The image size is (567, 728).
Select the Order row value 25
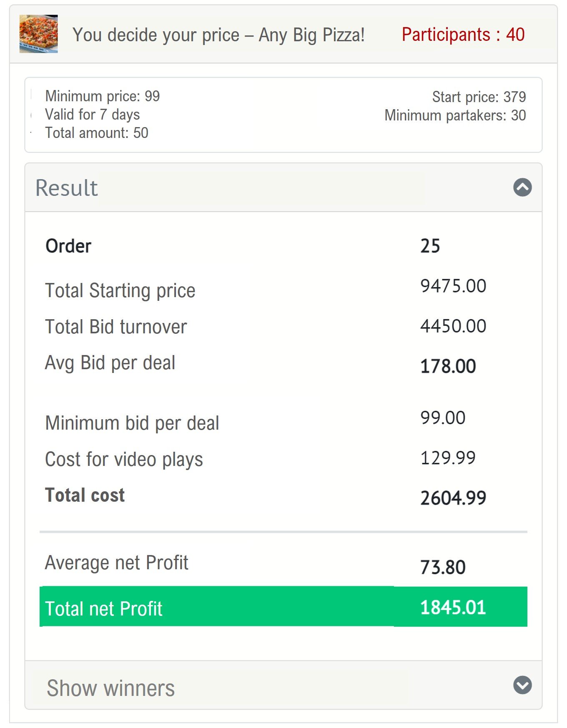coord(430,246)
